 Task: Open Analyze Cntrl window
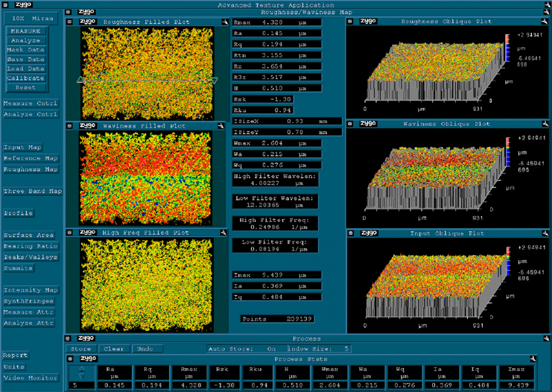click(x=31, y=114)
